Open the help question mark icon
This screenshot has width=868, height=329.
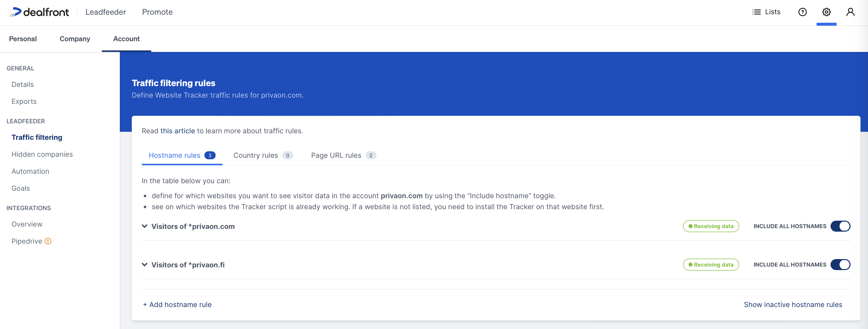point(802,12)
